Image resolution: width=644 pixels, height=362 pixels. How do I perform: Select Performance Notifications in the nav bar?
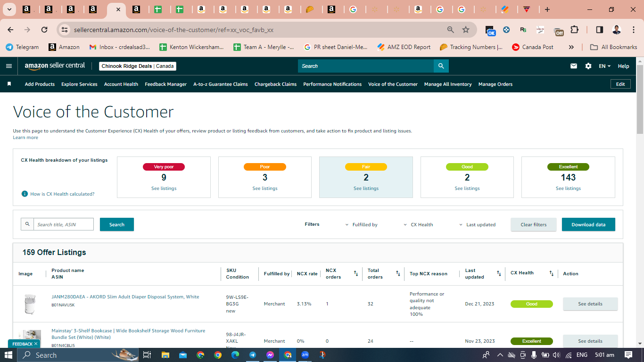pyautogui.click(x=332, y=84)
